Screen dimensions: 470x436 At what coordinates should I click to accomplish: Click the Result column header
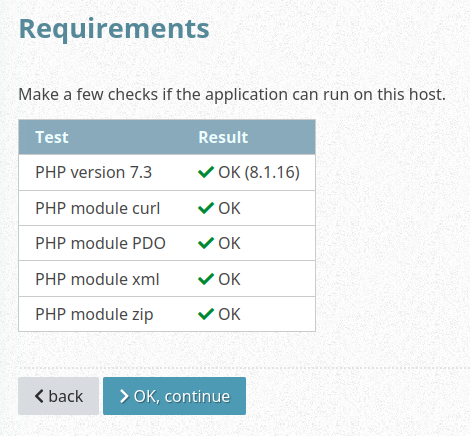pos(223,137)
